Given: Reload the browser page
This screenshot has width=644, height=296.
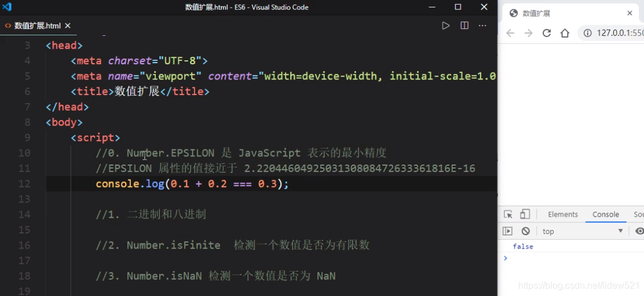Looking at the screenshot, I should coord(547,33).
